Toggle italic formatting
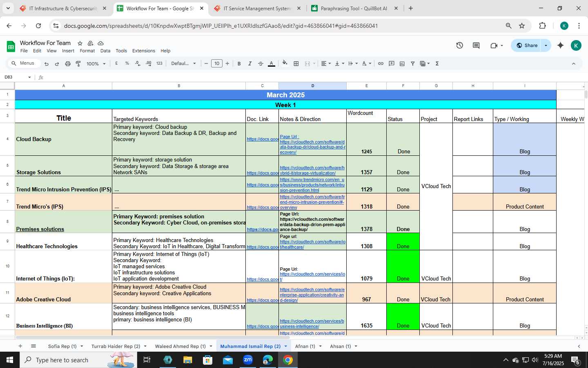The image size is (588, 368). pos(250,63)
